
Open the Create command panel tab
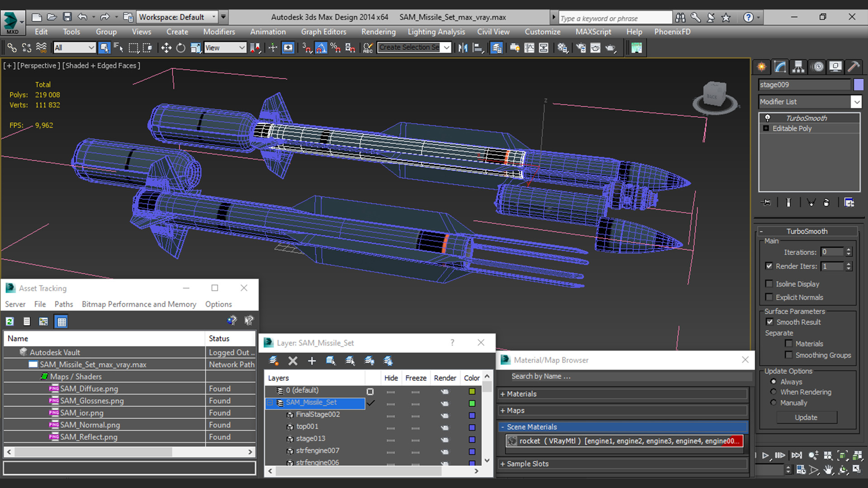tap(762, 67)
